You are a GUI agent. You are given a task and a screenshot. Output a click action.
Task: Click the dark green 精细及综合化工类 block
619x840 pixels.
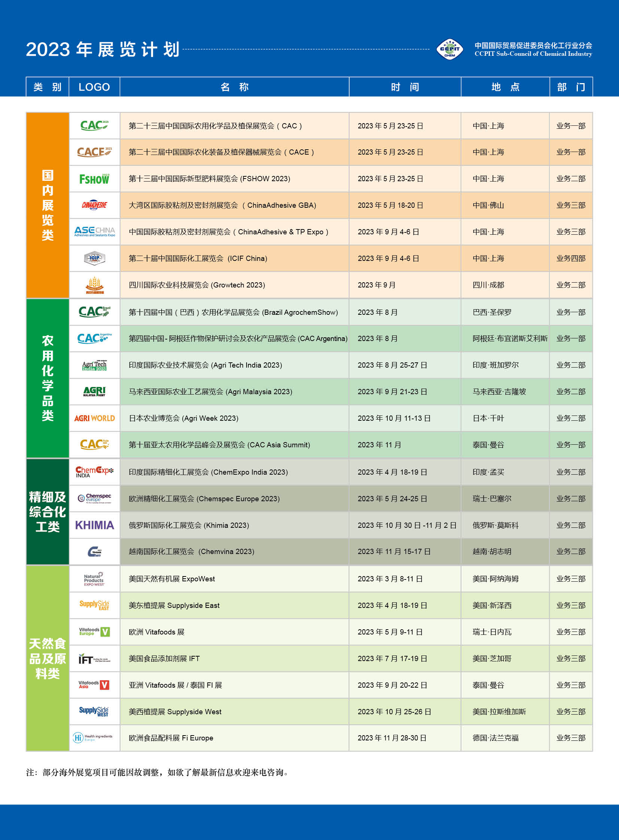point(48,512)
